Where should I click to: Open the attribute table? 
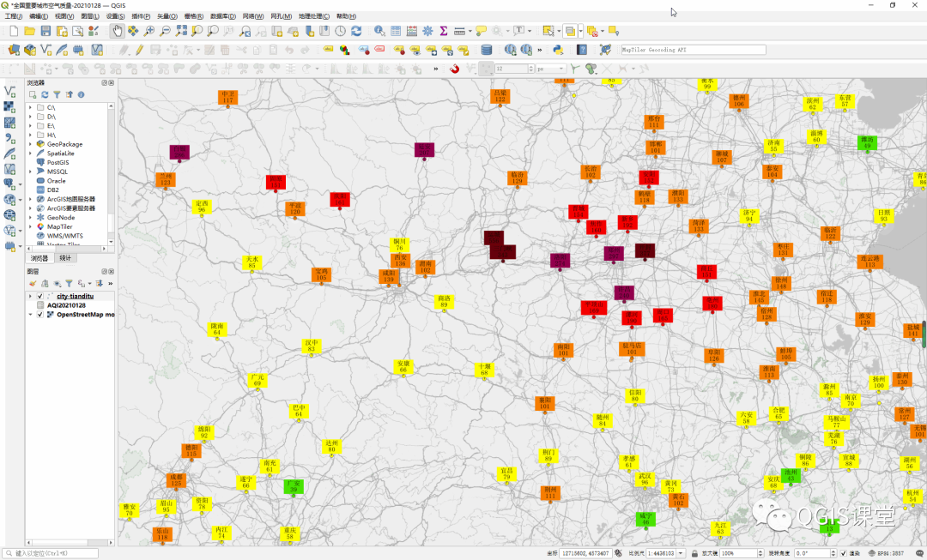396,32
